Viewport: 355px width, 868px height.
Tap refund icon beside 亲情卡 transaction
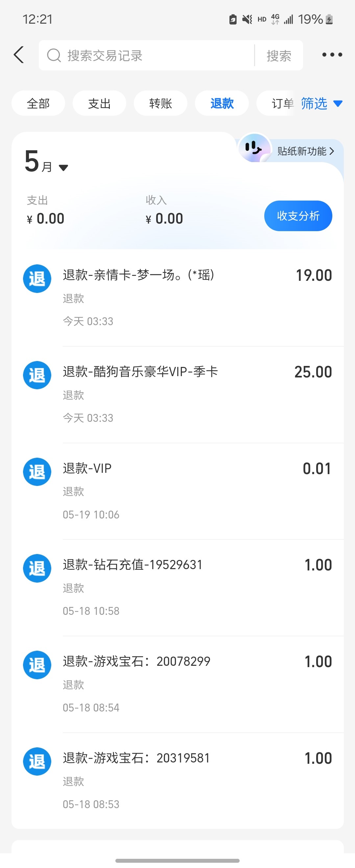[x=37, y=279]
